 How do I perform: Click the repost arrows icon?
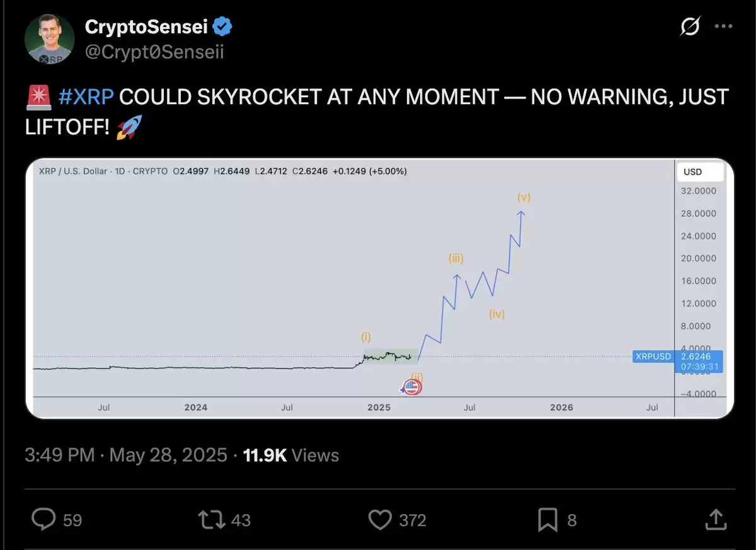click(x=211, y=520)
